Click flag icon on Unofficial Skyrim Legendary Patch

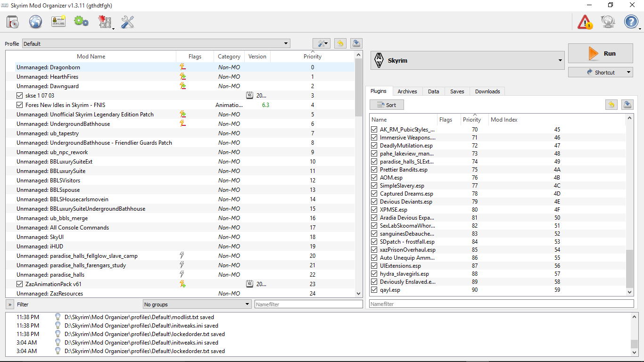[x=182, y=115]
